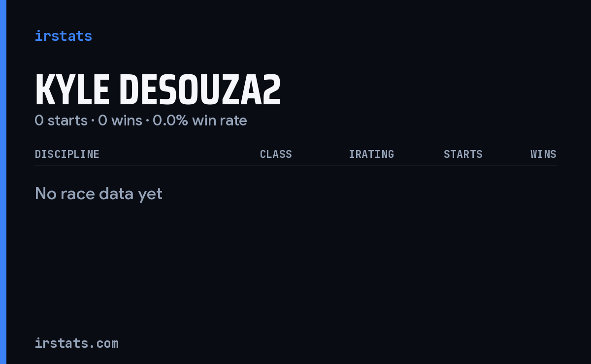
Task: Click the divider line under column headers
Action: (295, 166)
